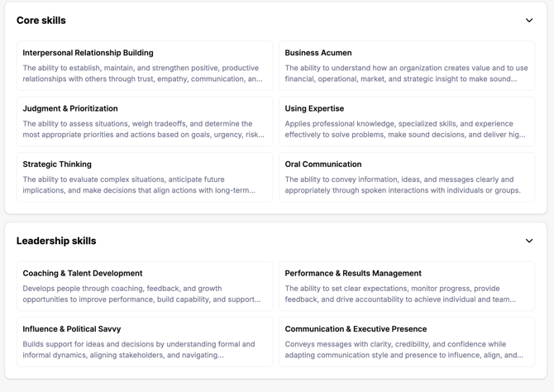Click the Strategic Thinking title text

click(57, 165)
